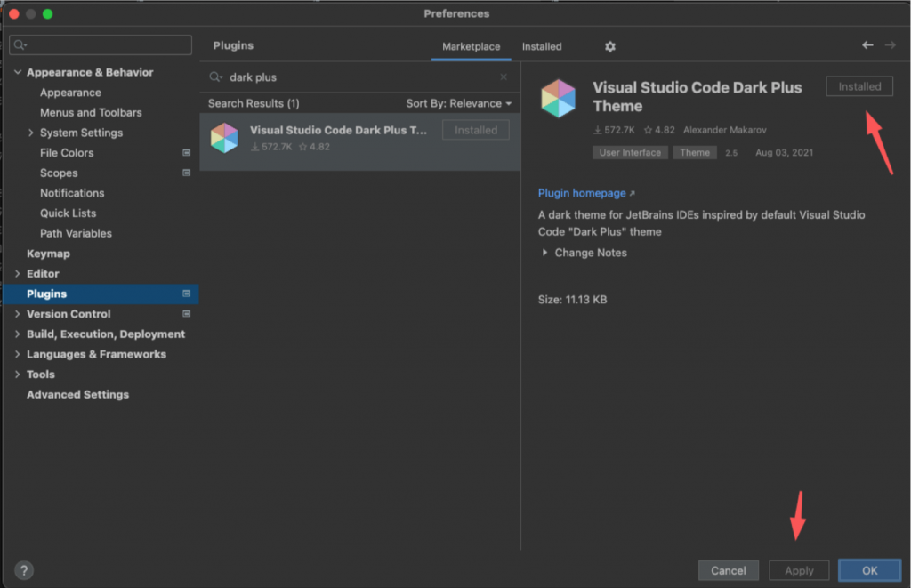Click the Search Results (1) label
This screenshot has width=911, height=588.
(x=254, y=103)
